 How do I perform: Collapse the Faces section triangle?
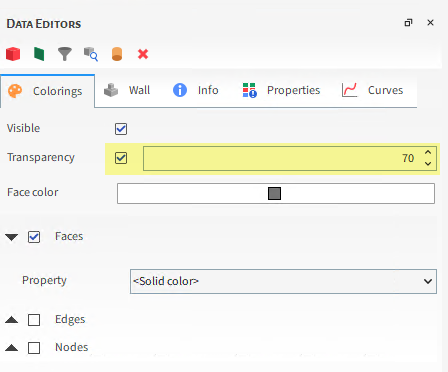[12, 237]
